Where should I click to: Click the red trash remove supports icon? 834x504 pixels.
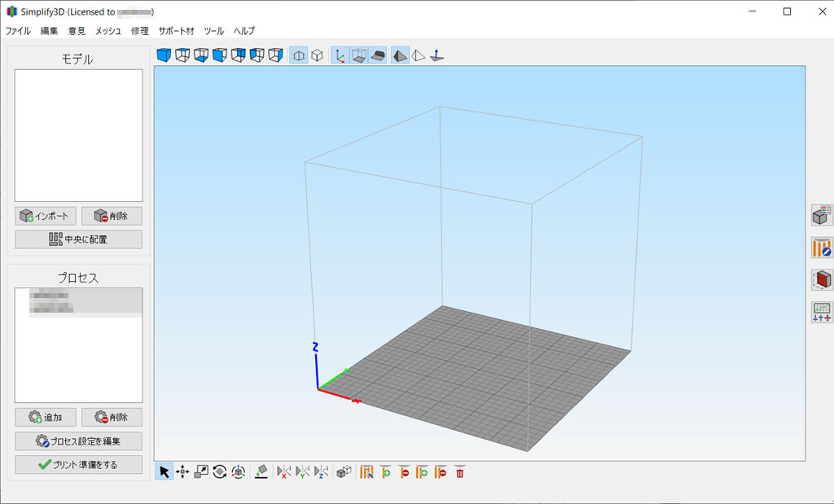pyautogui.click(x=460, y=471)
